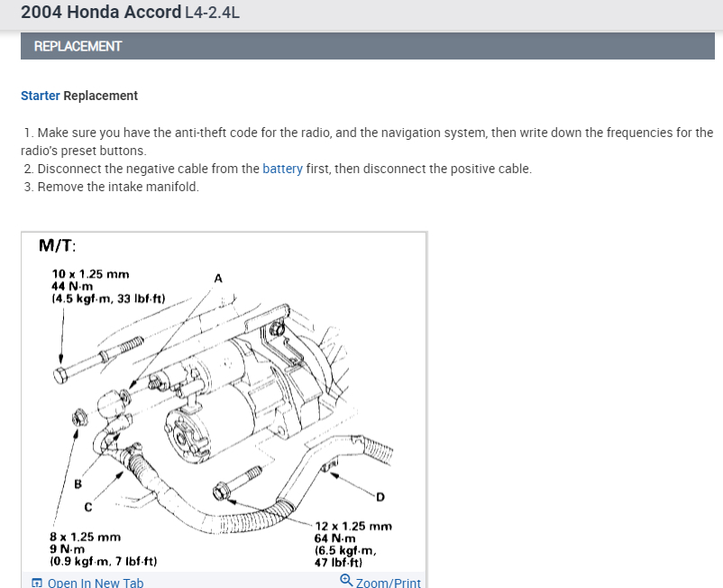
Task: Click callout letter D in diagram
Action: pyautogui.click(x=380, y=497)
